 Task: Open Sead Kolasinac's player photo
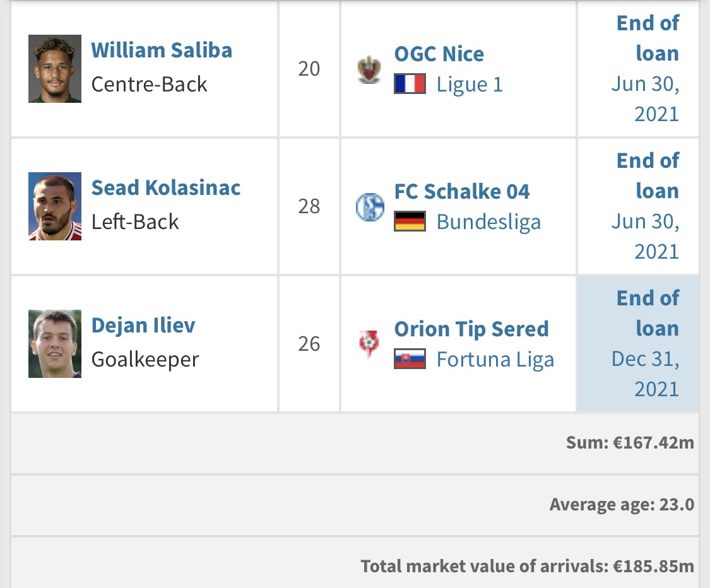pyautogui.click(x=55, y=206)
